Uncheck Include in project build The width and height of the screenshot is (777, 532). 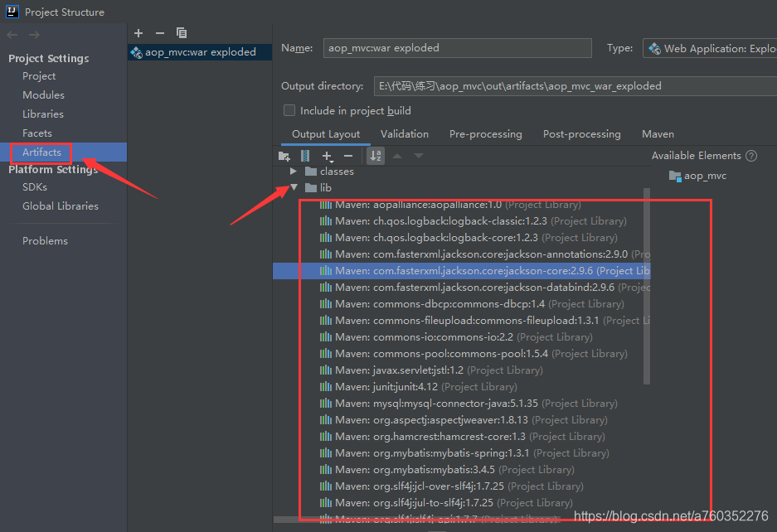pyautogui.click(x=289, y=110)
